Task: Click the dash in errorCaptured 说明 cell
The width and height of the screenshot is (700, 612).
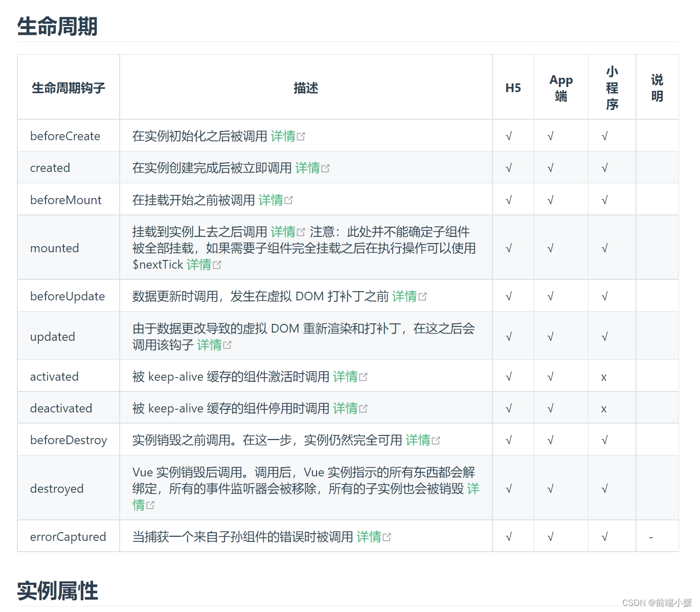Action: 651,537
